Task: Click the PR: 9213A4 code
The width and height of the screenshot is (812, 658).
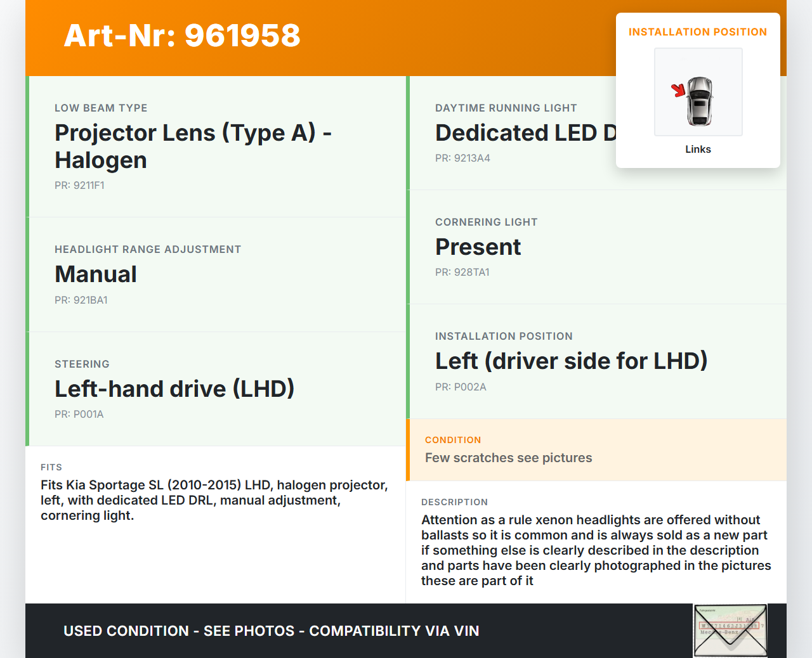Action: [462, 158]
